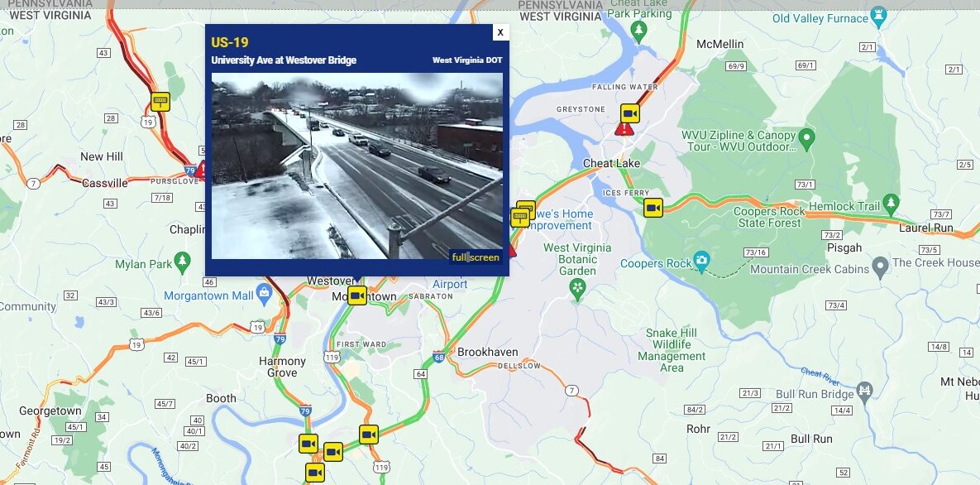Screen dimensions: 980x485
Task: Click the red alert triangle near Cheat Lake
Action: point(624,129)
